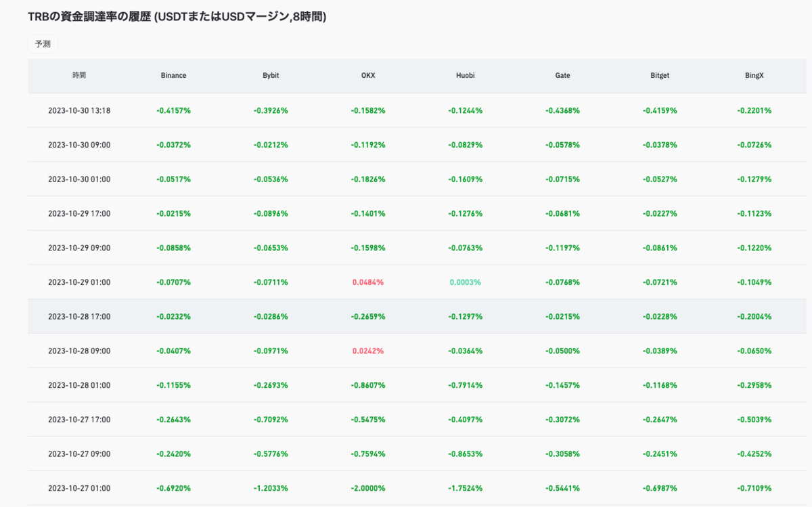Screen dimensions: 812x507
Task: Click the -0.3072% Gate value
Action: click(562, 420)
